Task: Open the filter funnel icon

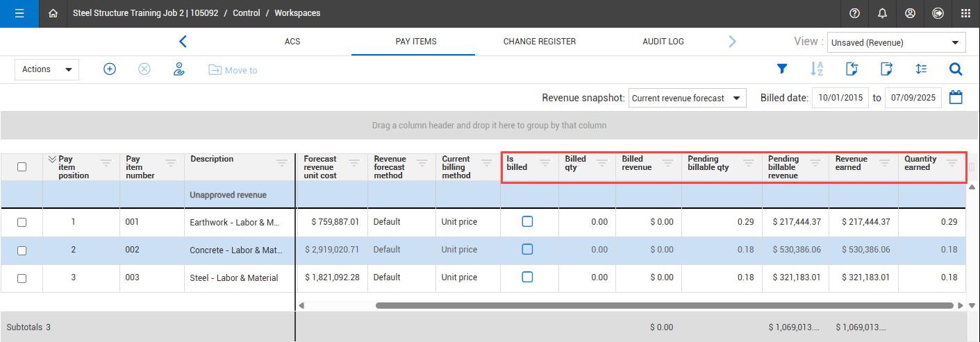Action: click(x=782, y=69)
